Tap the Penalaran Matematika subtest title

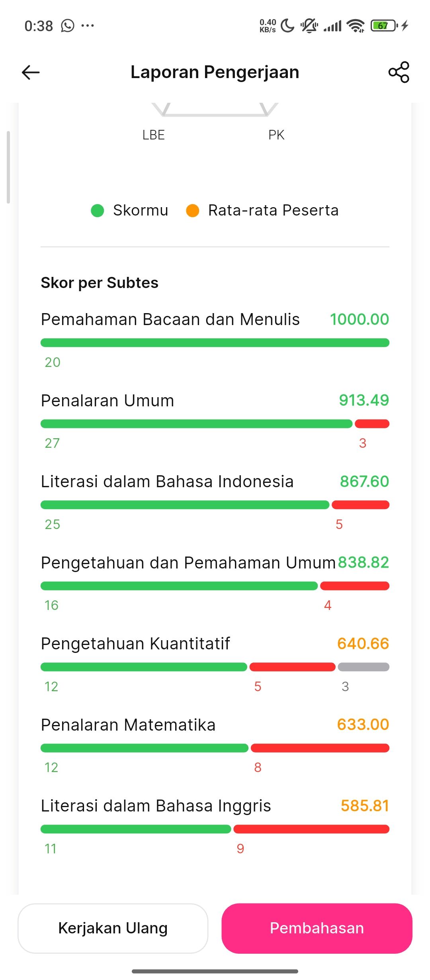pyautogui.click(x=128, y=725)
